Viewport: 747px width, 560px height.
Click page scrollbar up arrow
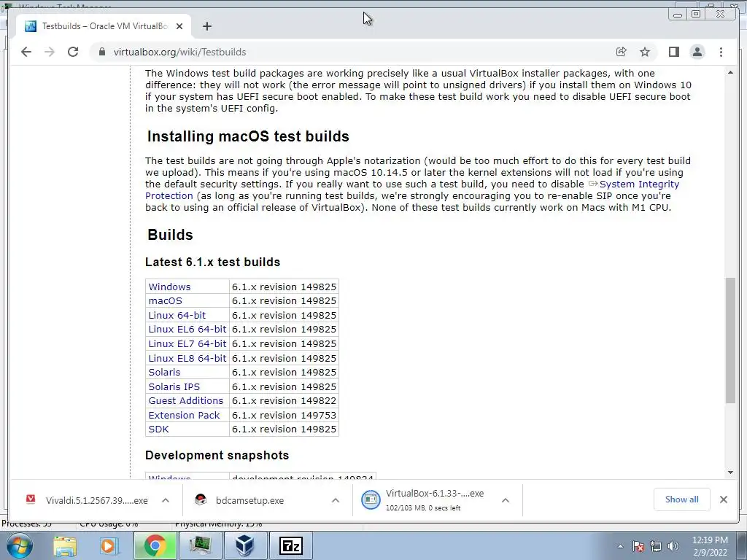pos(730,72)
